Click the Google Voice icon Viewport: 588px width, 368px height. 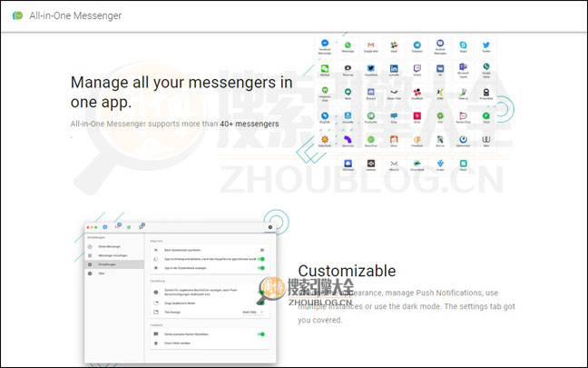pos(486,67)
